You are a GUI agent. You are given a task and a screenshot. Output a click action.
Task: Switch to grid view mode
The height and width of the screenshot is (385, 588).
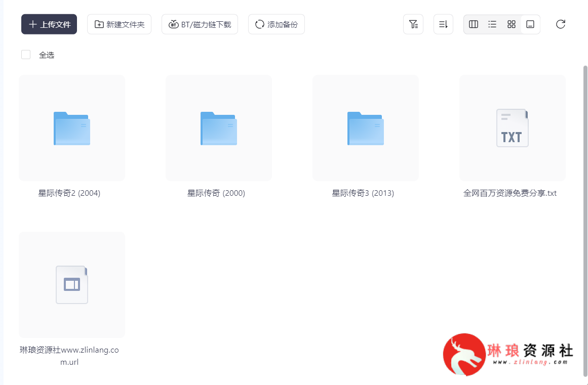click(x=512, y=24)
